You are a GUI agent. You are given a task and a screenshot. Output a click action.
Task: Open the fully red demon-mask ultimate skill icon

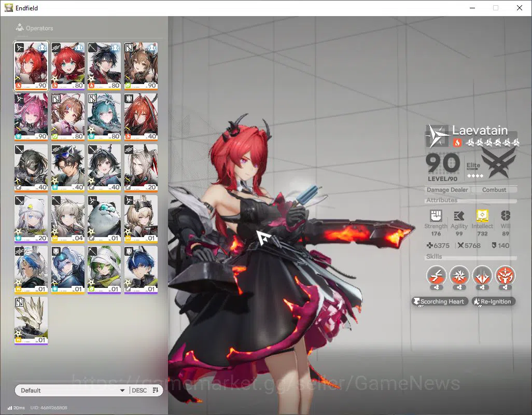(x=505, y=275)
